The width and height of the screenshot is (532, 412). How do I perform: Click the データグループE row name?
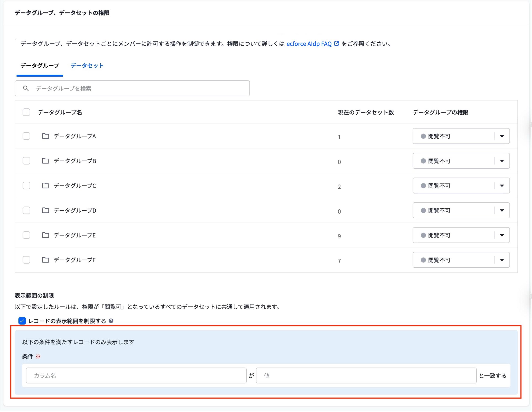pos(75,235)
